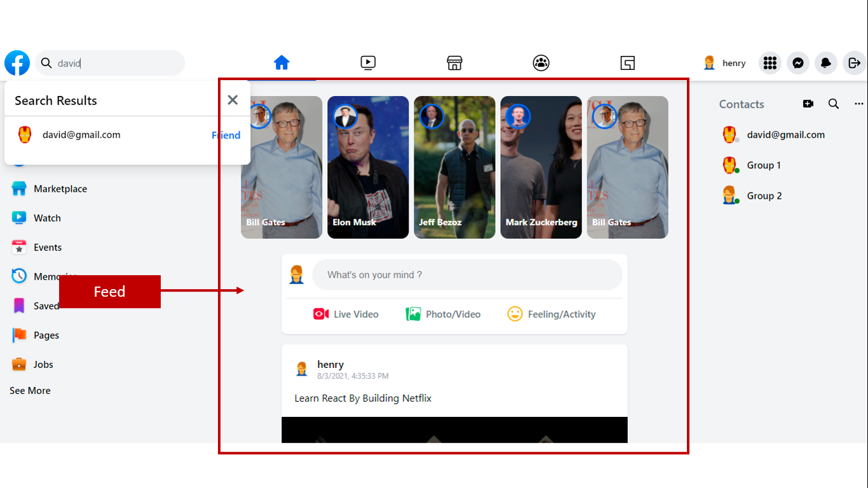Click the avatar beside post composer
This screenshot has width=868, height=488.
(297, 274)
